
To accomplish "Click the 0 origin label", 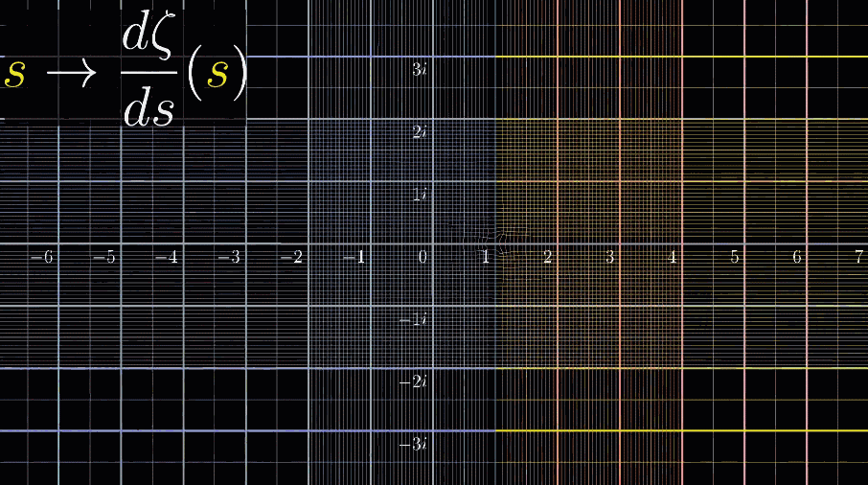I will 423,258.
